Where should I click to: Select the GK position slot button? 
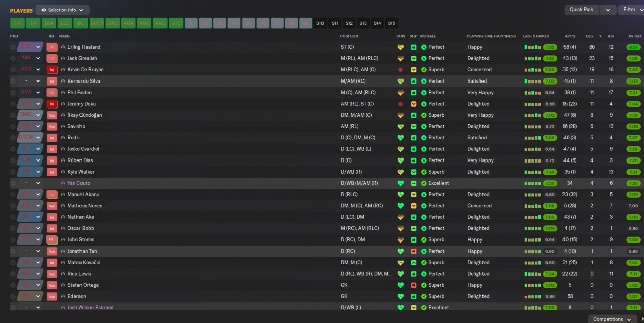coord(17,23)
